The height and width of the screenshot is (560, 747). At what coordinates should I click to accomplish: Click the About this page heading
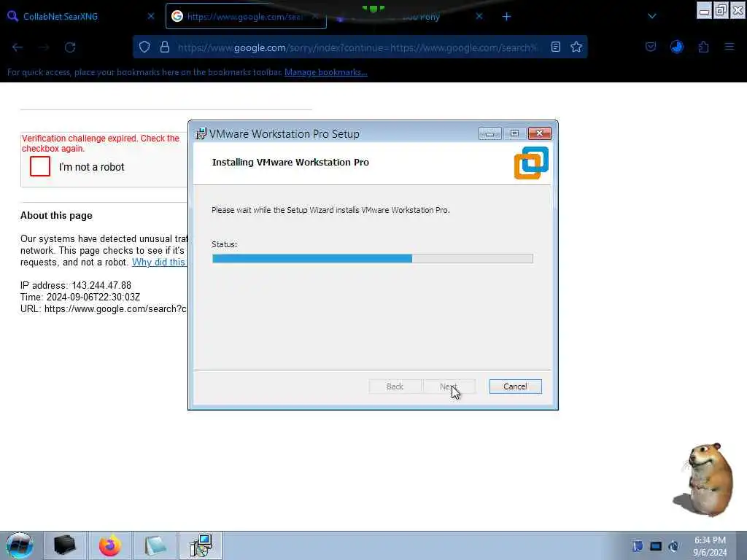56,216
